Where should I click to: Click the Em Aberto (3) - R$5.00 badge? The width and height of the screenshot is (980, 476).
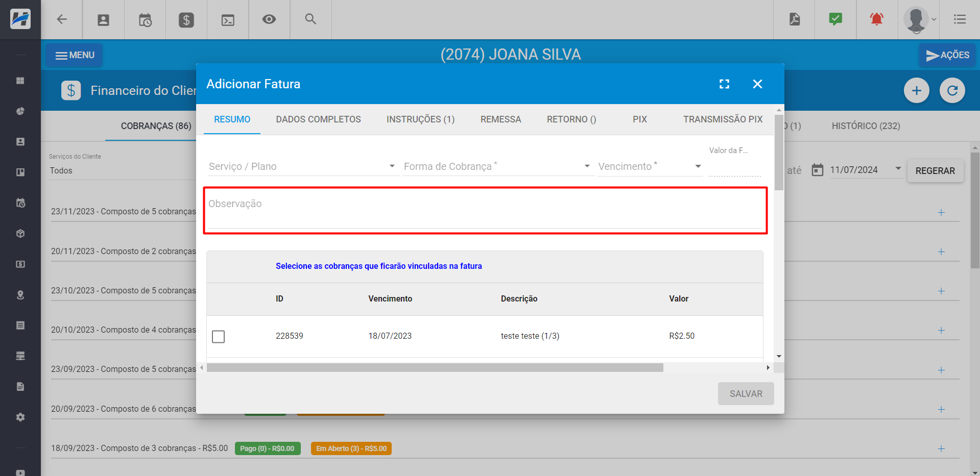(x=351, y=448)
